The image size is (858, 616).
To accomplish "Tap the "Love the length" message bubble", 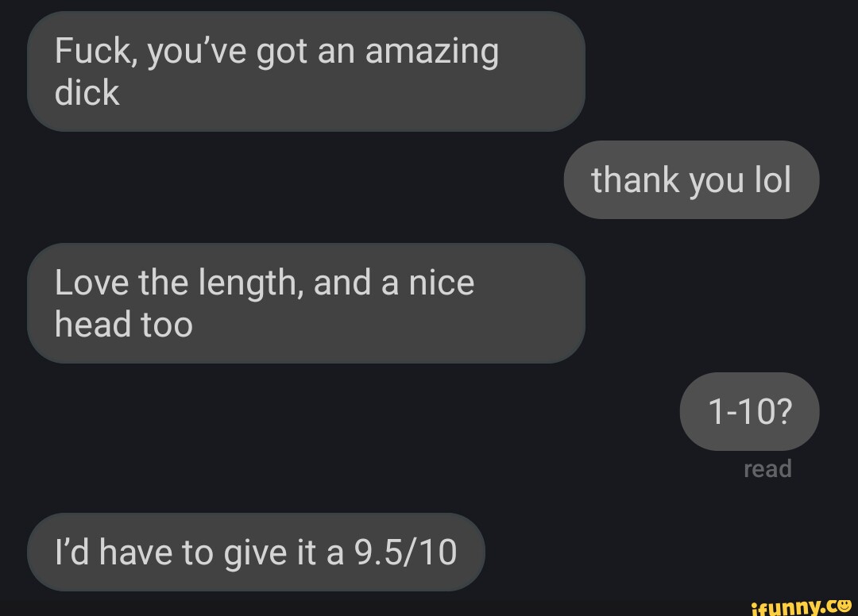I will click(306, 303).
